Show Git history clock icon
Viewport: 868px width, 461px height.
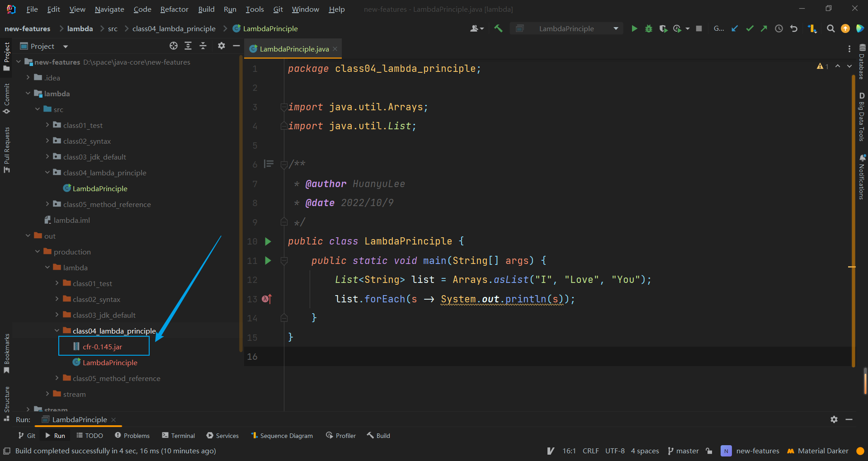779,28
